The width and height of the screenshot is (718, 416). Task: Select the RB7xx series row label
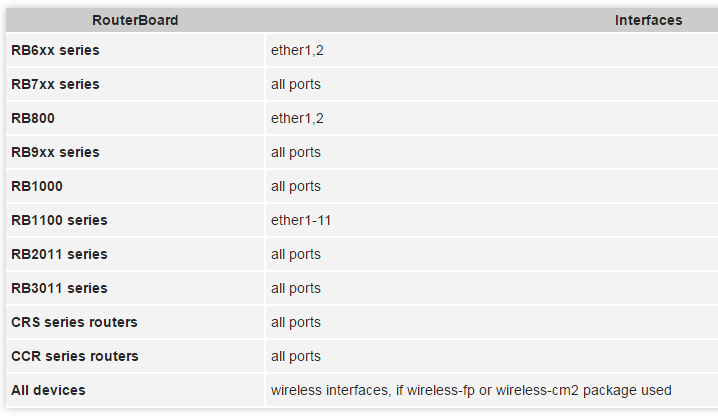pyautogui.click(x=55, y=84)
